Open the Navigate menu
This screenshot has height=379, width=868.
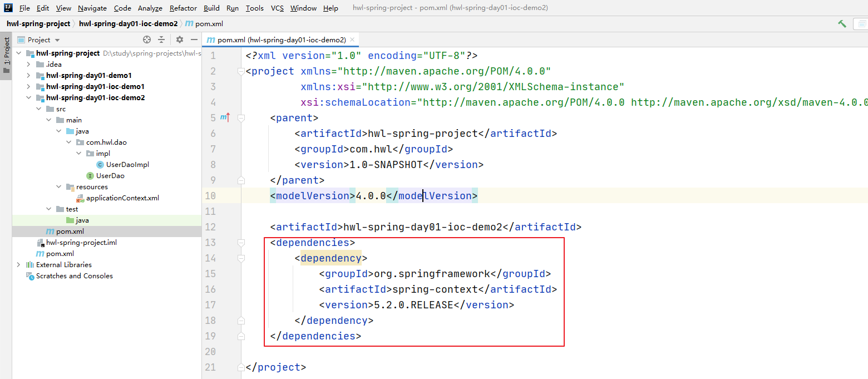coord(92,8)
